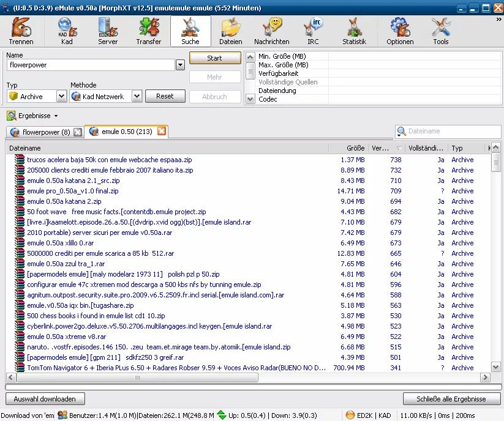This screenshot has height=421, width=504.
Task: Open the IRC toolbar icon
Action: coord(313,31)
